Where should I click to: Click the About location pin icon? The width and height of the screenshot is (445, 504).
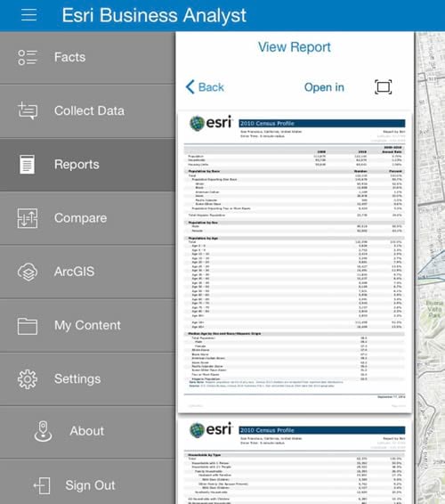click(x=43, y=431)
